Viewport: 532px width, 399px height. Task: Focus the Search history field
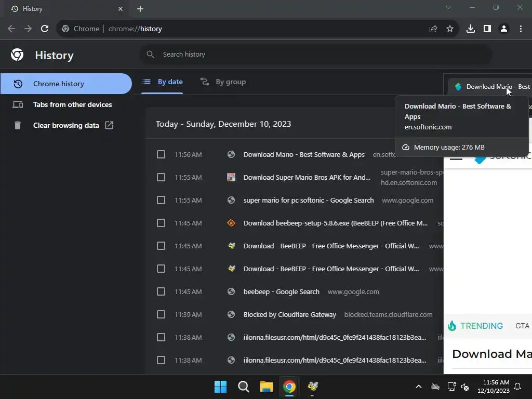[x=315, y=54]
